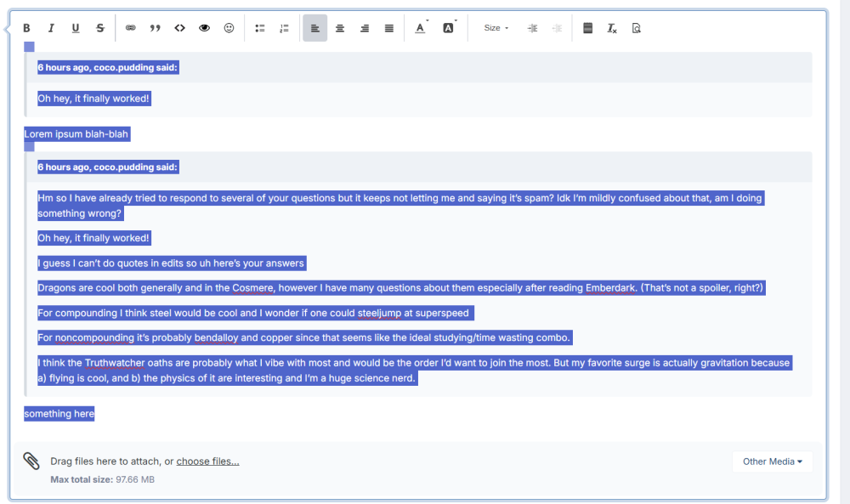The image size is (850, 504).
Task: Preview the post
Action: coord(637,28)
